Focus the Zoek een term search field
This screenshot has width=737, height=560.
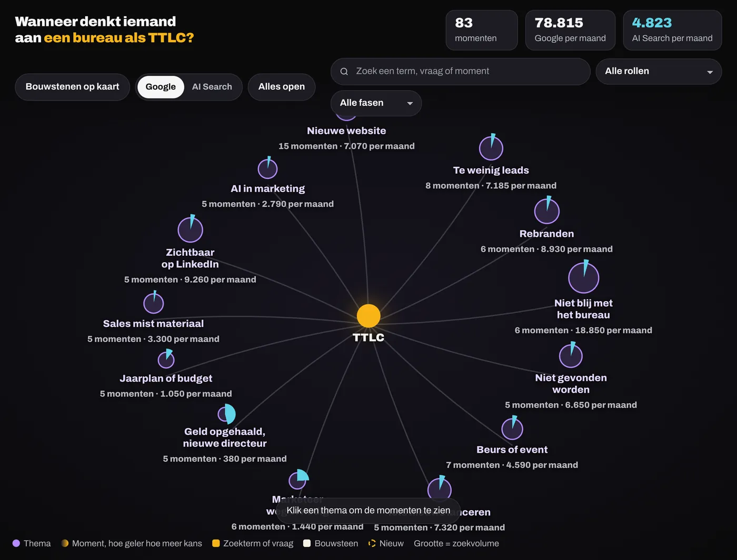(461, 72)
